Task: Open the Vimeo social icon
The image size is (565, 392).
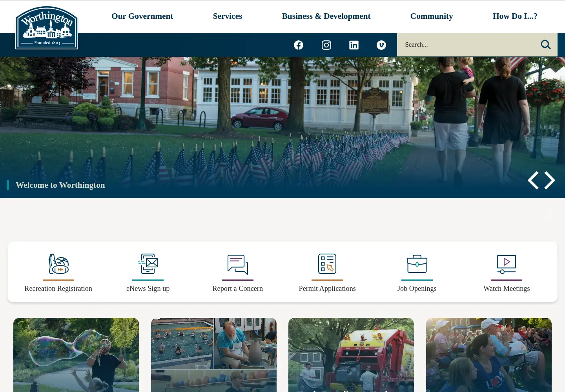Action: coord(381,45)
